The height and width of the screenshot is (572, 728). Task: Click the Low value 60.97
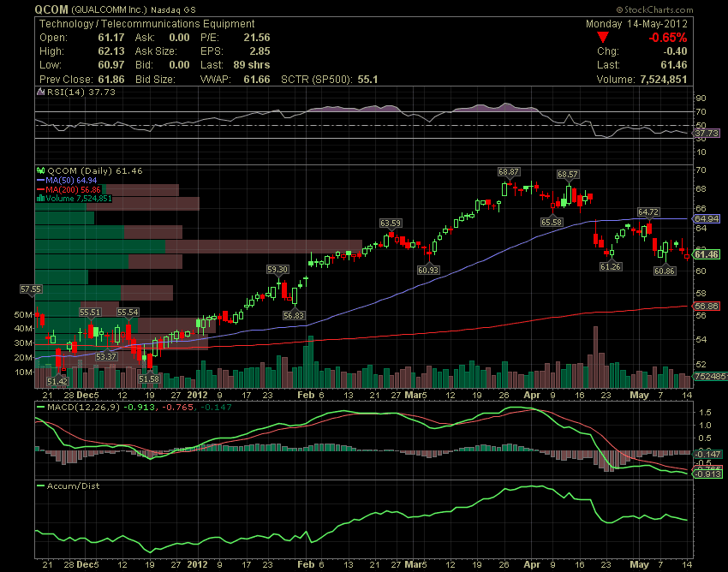[x=111, y=65]
